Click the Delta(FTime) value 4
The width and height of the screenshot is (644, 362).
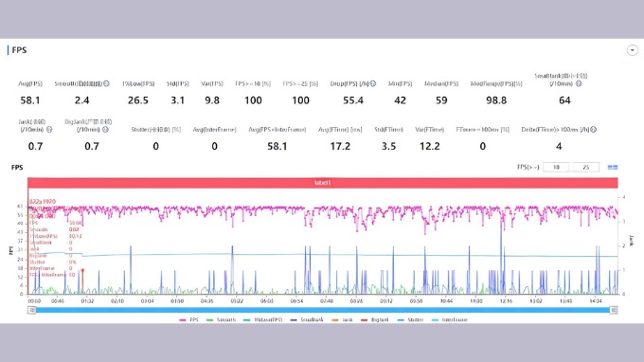[559, 146]
